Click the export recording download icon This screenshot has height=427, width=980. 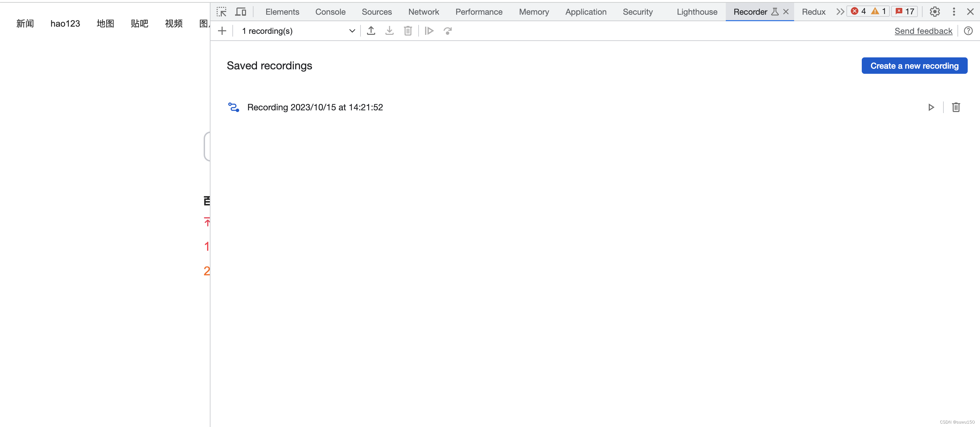389,31
